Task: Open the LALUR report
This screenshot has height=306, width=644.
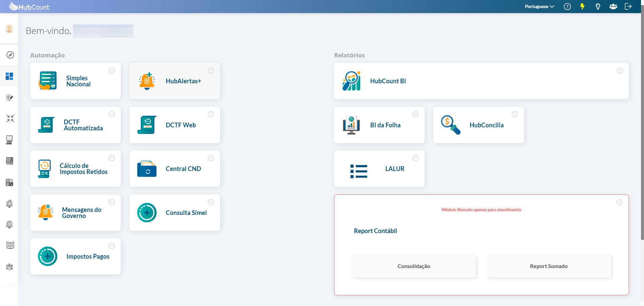Action: [x=379, y=169]
